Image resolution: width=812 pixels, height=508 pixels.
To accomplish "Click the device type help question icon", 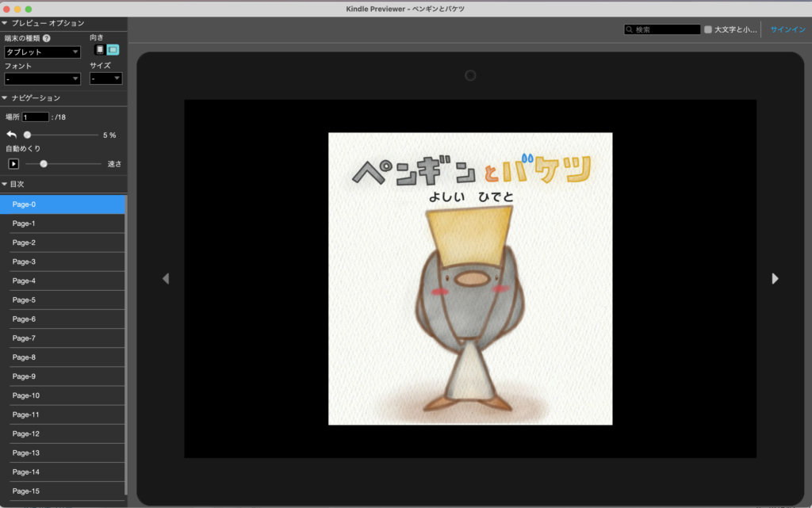I will [x=47, y=38].
